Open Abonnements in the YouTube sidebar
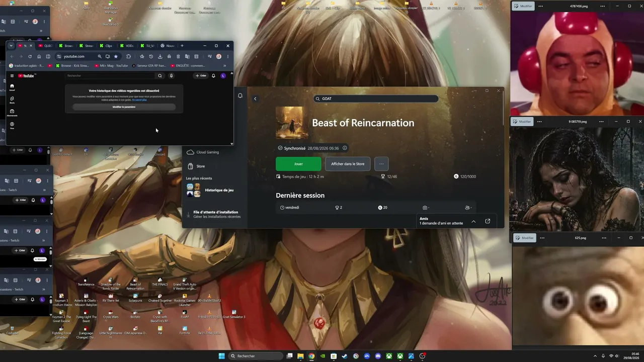 tap(12, 112)
